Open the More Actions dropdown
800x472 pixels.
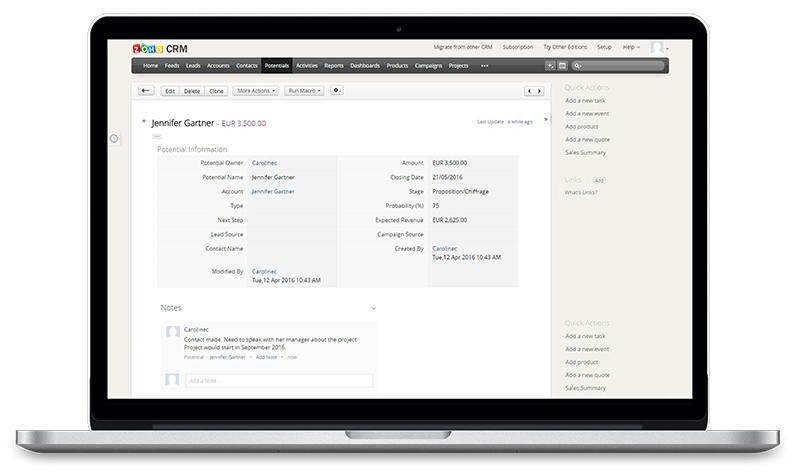pos(256,91)
